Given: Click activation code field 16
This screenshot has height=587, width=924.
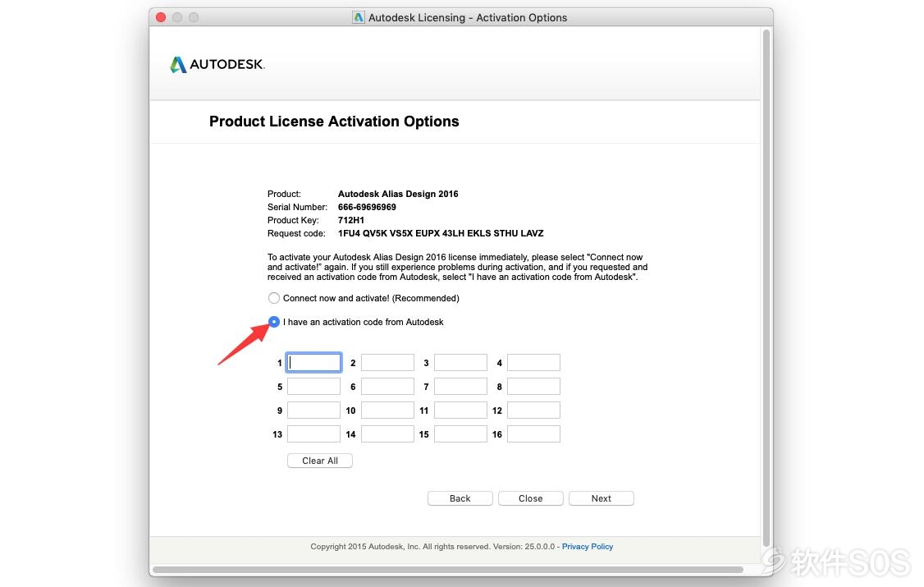Looking at the screenshot, I should 533,434.
